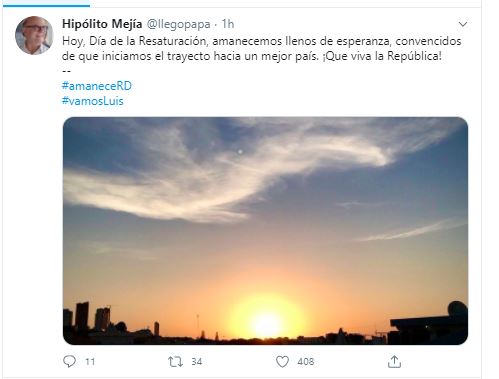Visit the Hipólito Mejía profile name
The image size is (499, 379).
point(102,24)
